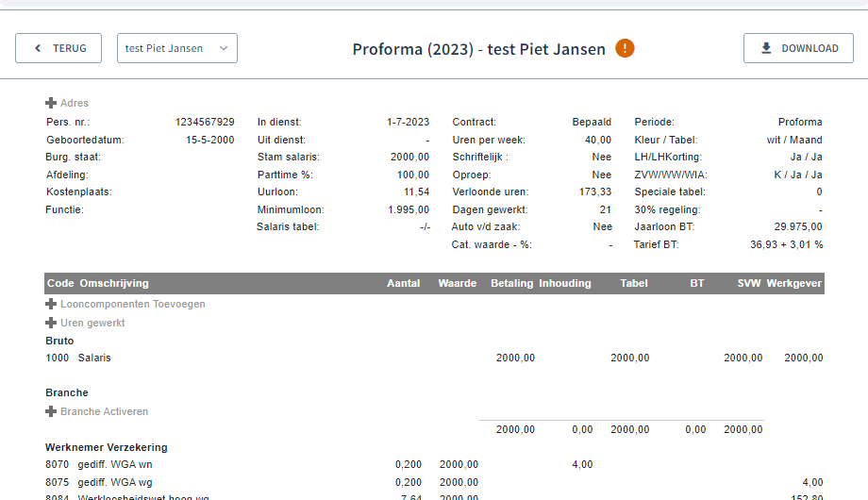Screen dimensions: 868x500
Task: Expand the Uren gewerkt section
Action: pyautogui.click(x=92, y=323)
